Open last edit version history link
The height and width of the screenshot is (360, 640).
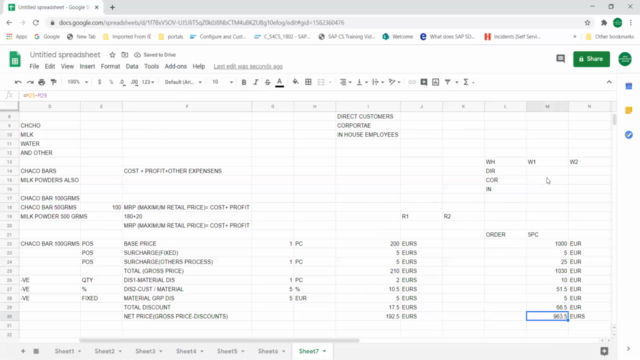248,66
